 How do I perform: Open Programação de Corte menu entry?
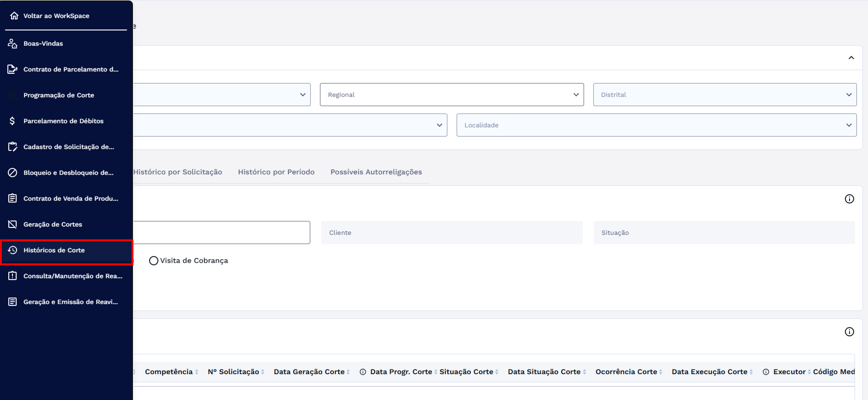(59, 95)
